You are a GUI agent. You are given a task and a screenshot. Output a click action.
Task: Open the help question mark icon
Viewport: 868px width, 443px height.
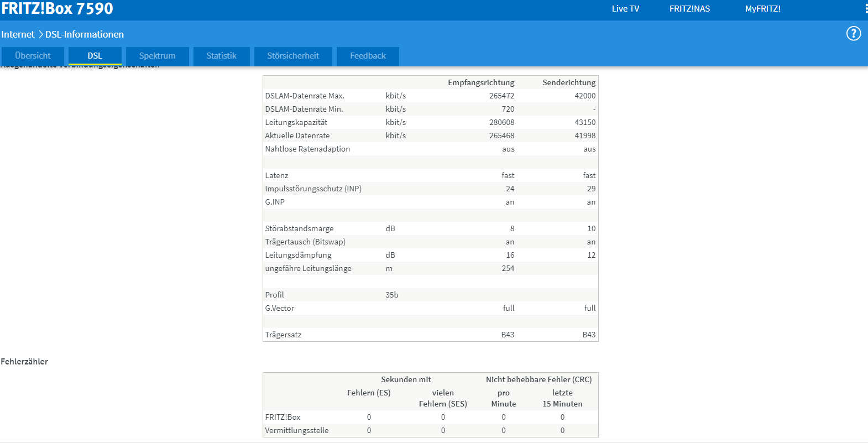(x=854, y=34)
